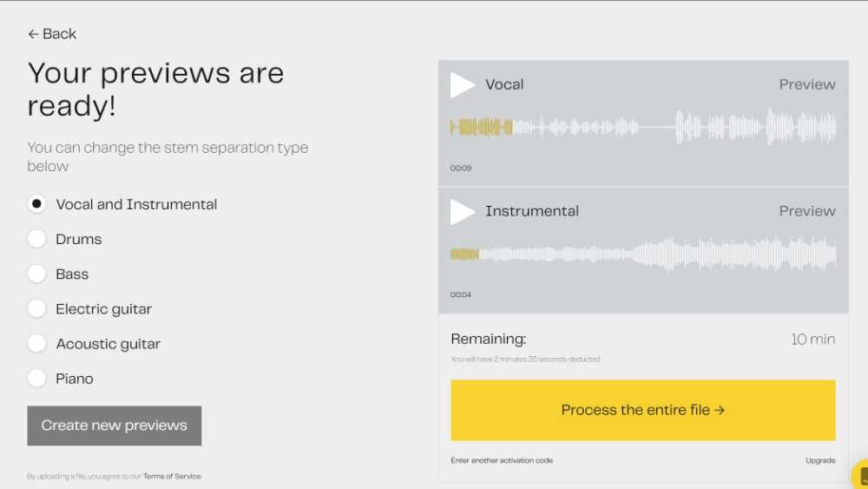
Task: Pick the Electric guitar radio button
Action: 36,309
